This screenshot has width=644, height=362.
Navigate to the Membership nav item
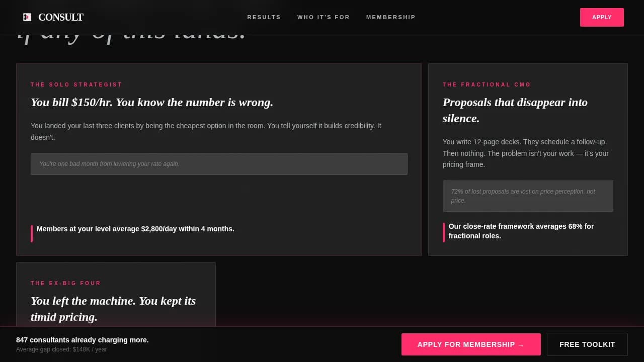tap(391, 17)
